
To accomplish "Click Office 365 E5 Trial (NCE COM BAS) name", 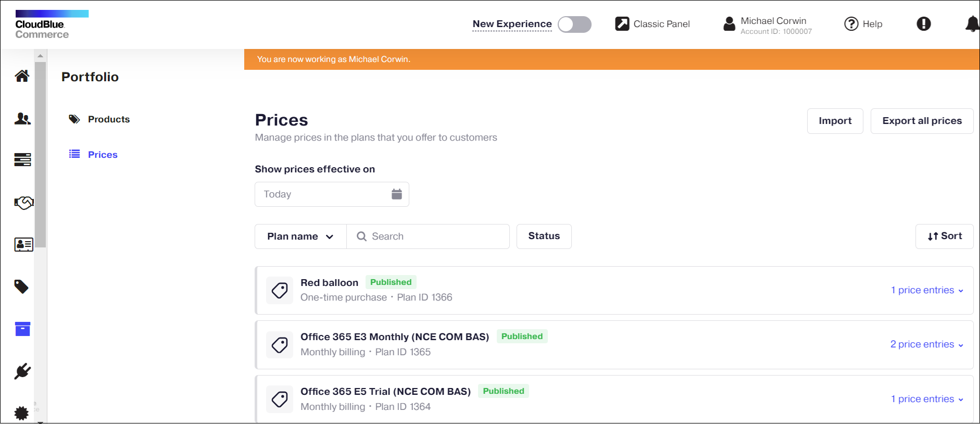I will (x=385, y=392).
